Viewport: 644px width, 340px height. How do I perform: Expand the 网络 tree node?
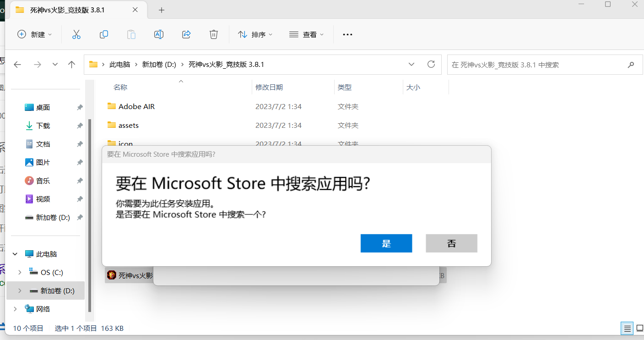15,309
